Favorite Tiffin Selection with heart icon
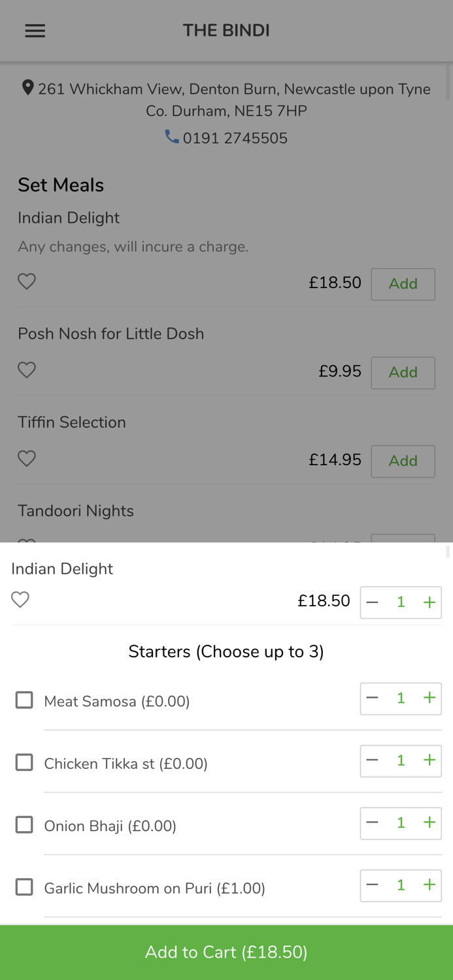453x980 pixels. click(x=27, y=459)
